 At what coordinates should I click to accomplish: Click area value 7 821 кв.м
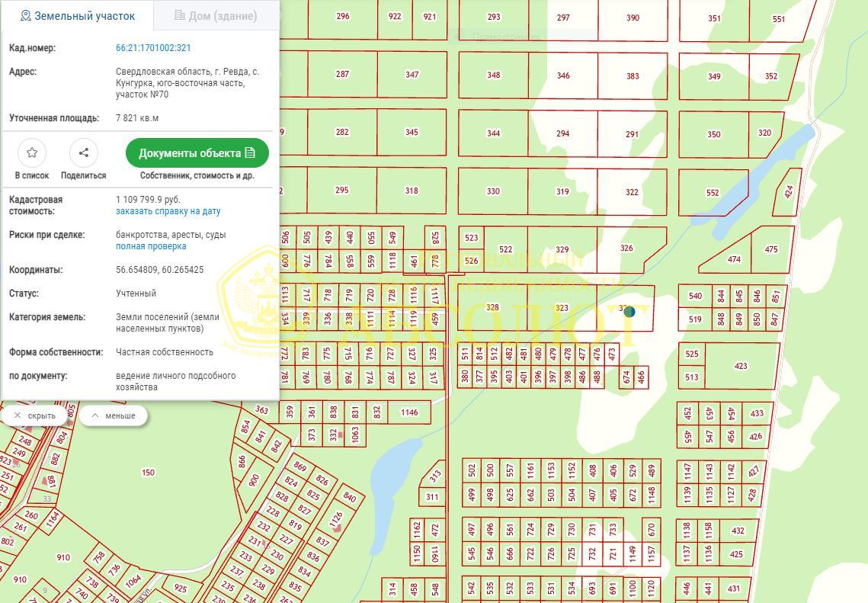pyautogui.click(x=137, y=118)
